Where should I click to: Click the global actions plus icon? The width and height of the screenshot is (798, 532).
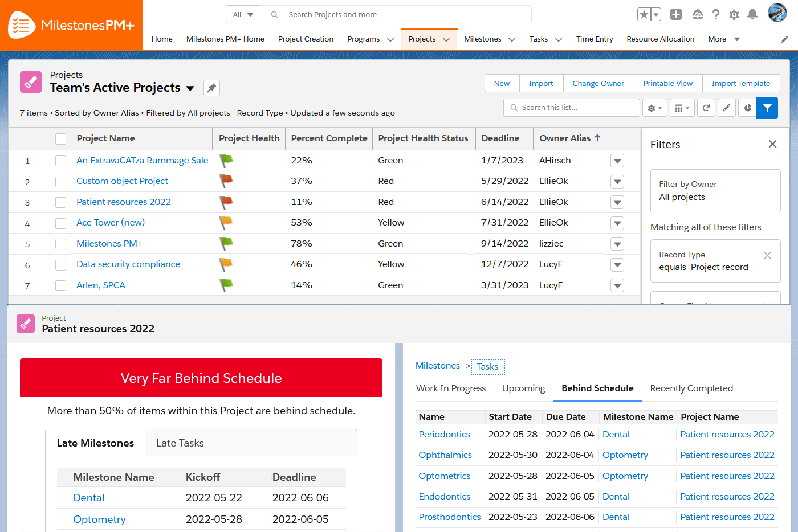(676, 14)
